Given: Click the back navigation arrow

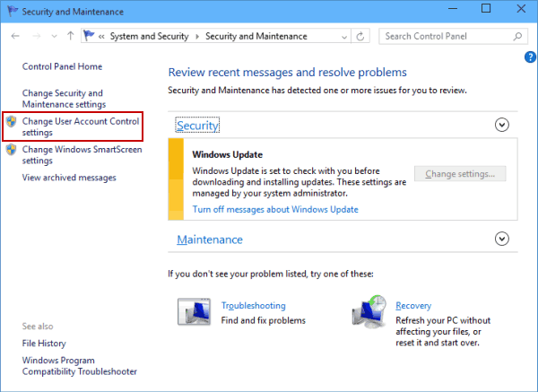Looking at the screenshot, I should coord(15,36).
